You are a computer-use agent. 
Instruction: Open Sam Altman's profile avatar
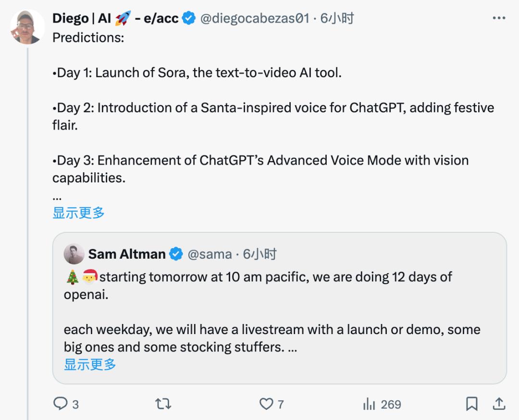pyautogui.click(x=74, y=254)
